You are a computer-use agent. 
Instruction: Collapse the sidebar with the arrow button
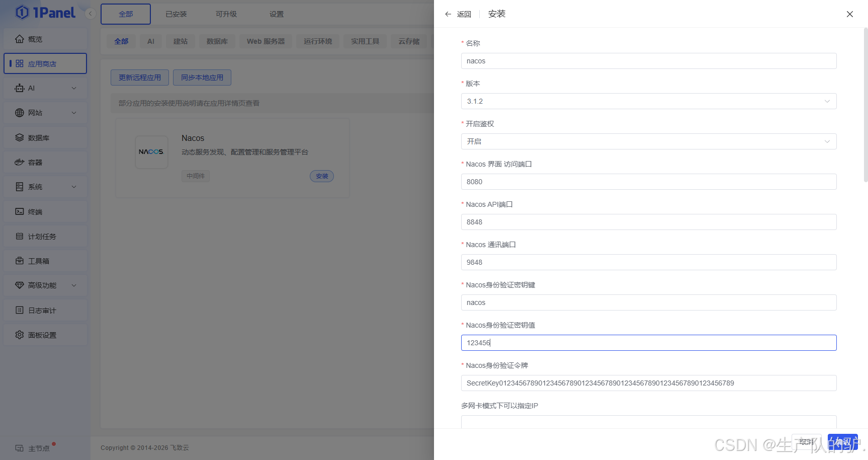[91, 14]
